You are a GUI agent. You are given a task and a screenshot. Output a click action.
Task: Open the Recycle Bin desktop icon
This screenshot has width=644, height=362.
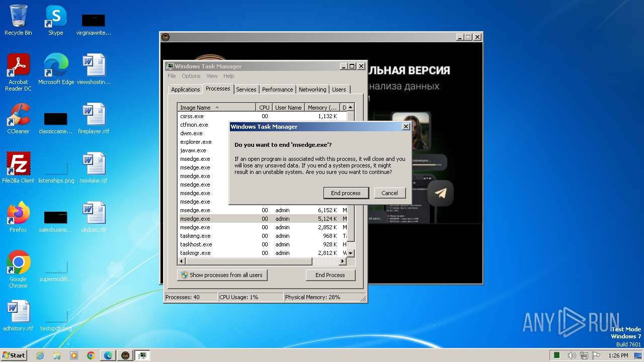[18, 20]
